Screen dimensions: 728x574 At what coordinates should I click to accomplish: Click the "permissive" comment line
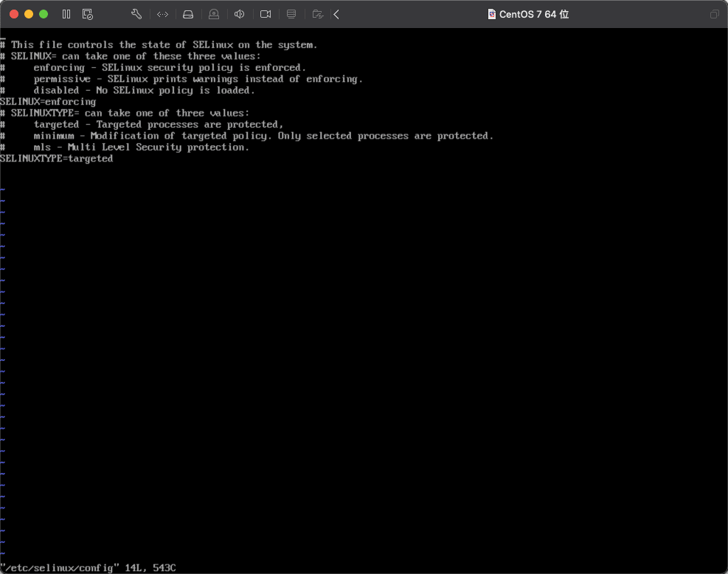(198, 79)
